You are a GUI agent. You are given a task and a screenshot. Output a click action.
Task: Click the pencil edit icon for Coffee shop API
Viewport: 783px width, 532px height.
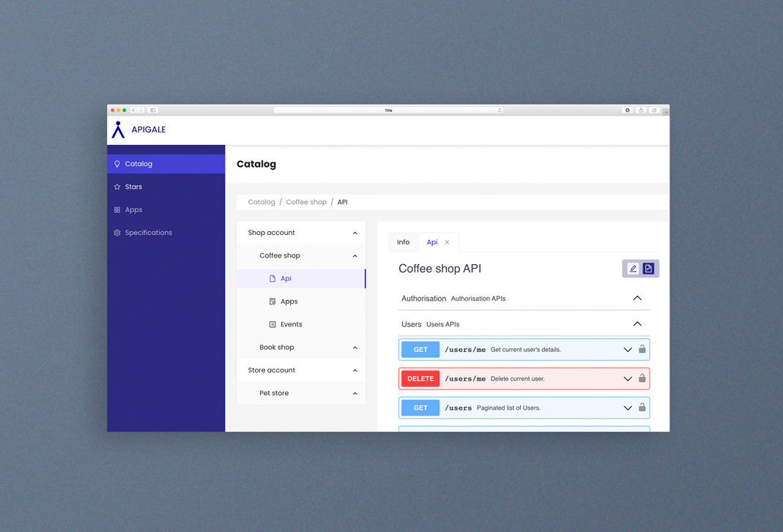click(631, 269)
